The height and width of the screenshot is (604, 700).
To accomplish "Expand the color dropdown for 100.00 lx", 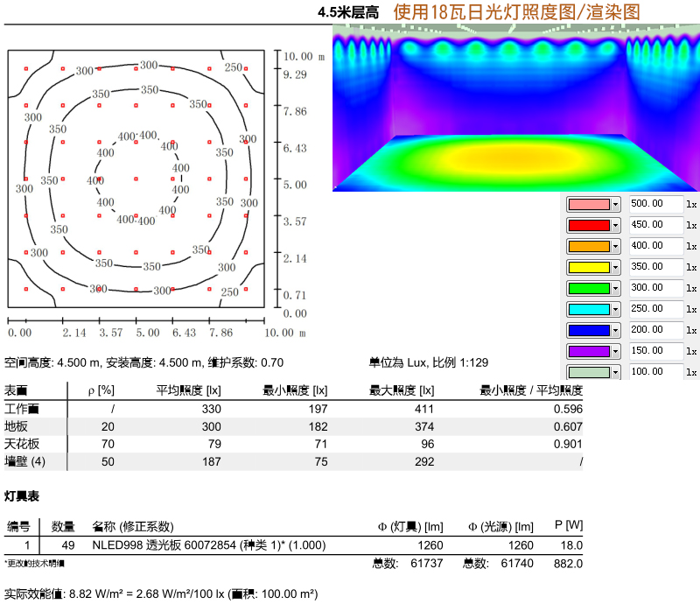I will [616, 373].
